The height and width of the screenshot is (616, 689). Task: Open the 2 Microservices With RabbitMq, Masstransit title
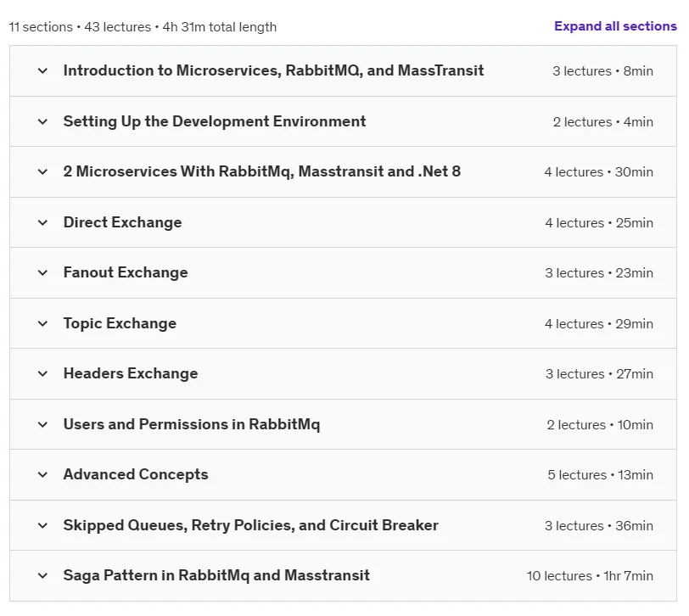coord(262,171)
